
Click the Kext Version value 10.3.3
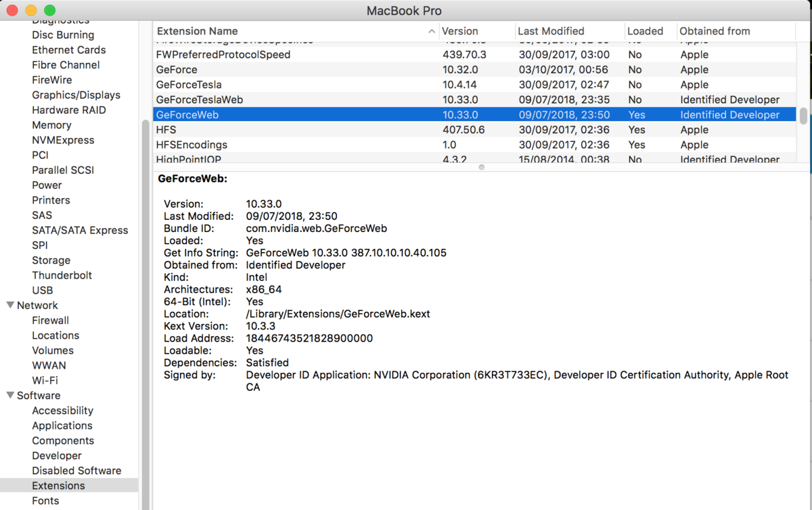(x=261, y=326)
